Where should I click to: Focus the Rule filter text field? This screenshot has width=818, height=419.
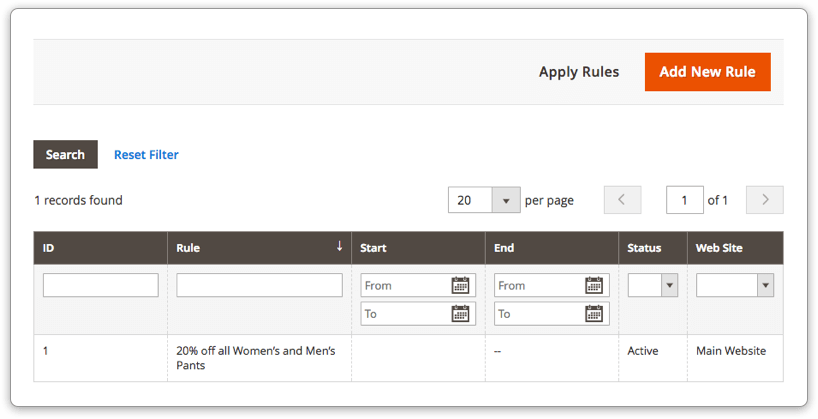[x=259, y=285]
